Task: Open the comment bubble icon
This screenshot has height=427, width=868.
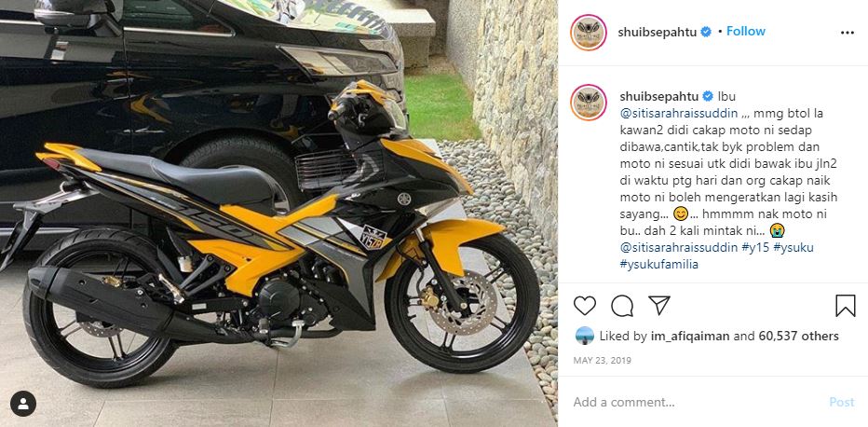Action: point(622,306)
